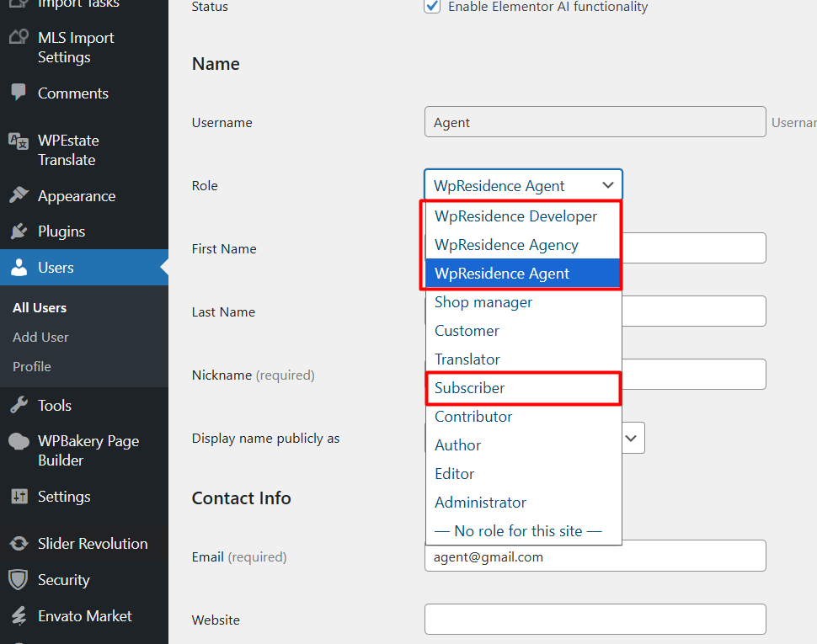This screenshot has width=817, height=644.
Task: Select Customer role option
Action: pos(523,331)
